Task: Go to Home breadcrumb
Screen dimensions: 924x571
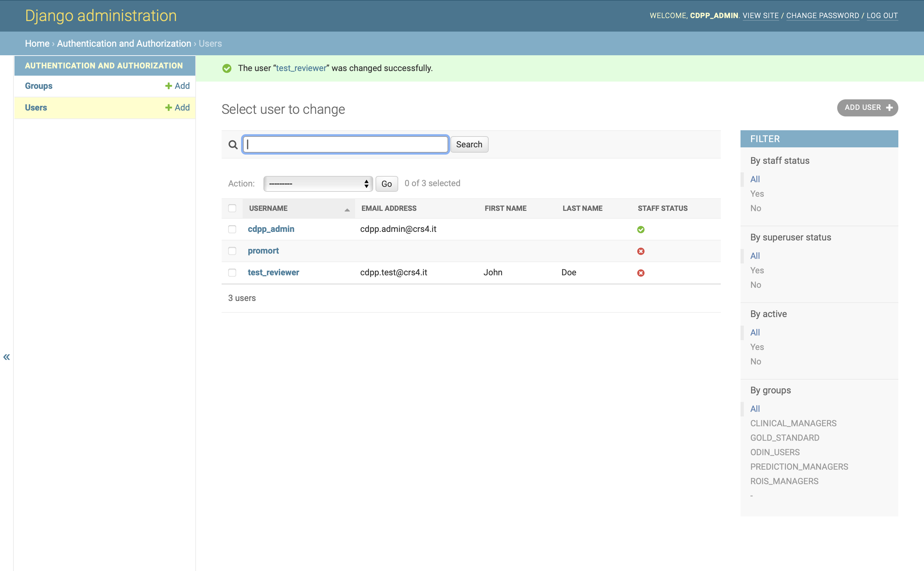Action: [x=37, y=43]
